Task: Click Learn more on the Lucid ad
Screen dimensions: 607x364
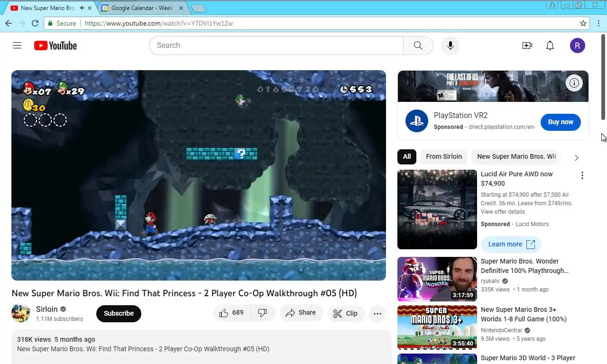Action: (511, 244)
